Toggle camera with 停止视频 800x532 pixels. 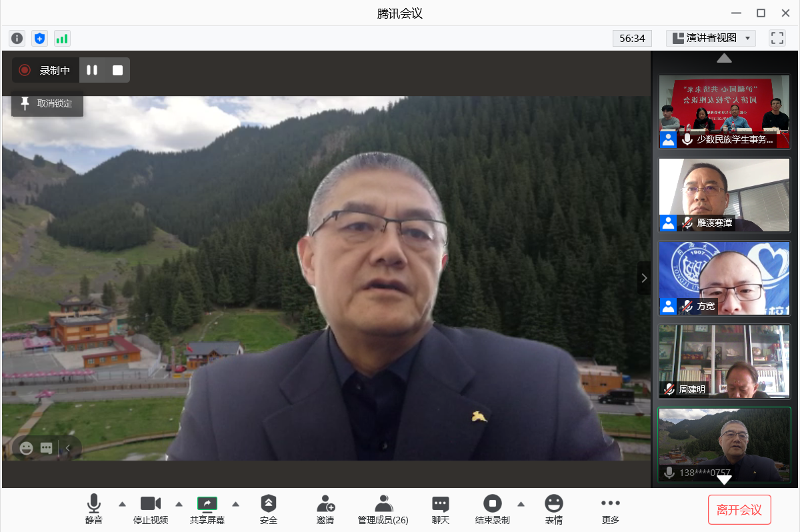point(151,509)
